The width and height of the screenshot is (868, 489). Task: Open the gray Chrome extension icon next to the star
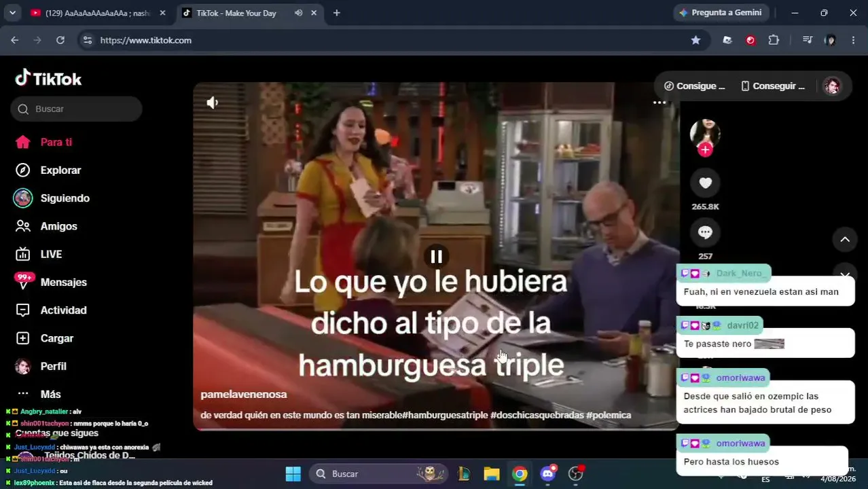(727, 40)
